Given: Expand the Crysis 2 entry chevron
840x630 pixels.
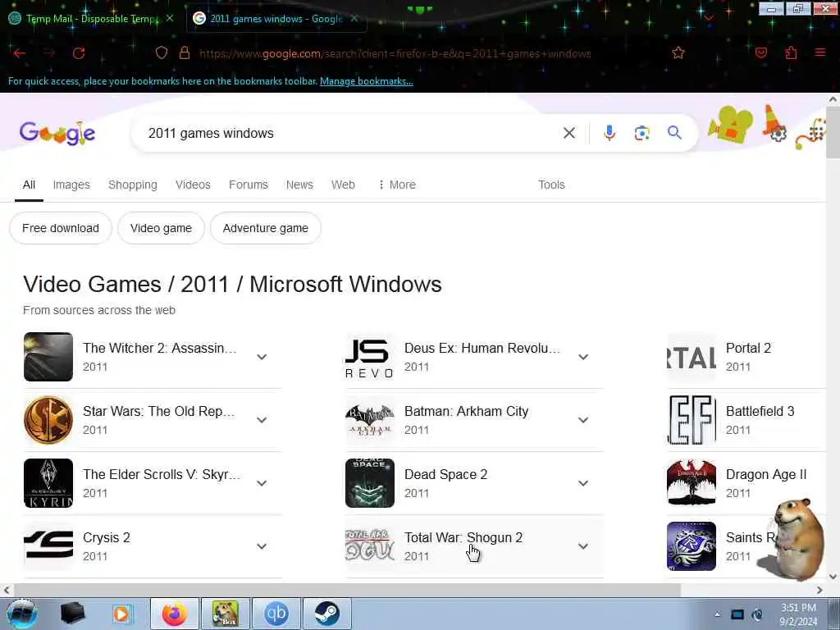Looking at the screenshot, I should (262, 546).
